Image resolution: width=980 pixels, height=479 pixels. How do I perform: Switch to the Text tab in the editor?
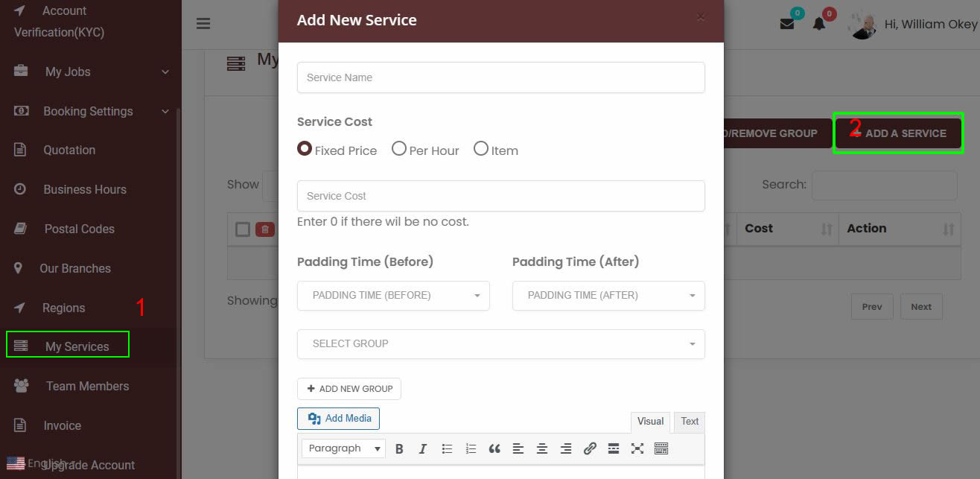pos(688,421)
